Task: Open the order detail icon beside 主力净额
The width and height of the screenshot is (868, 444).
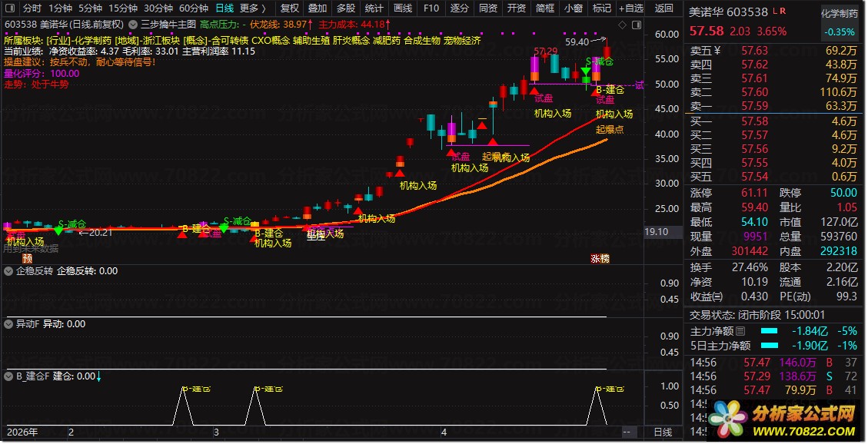Action: click(740, 331)
